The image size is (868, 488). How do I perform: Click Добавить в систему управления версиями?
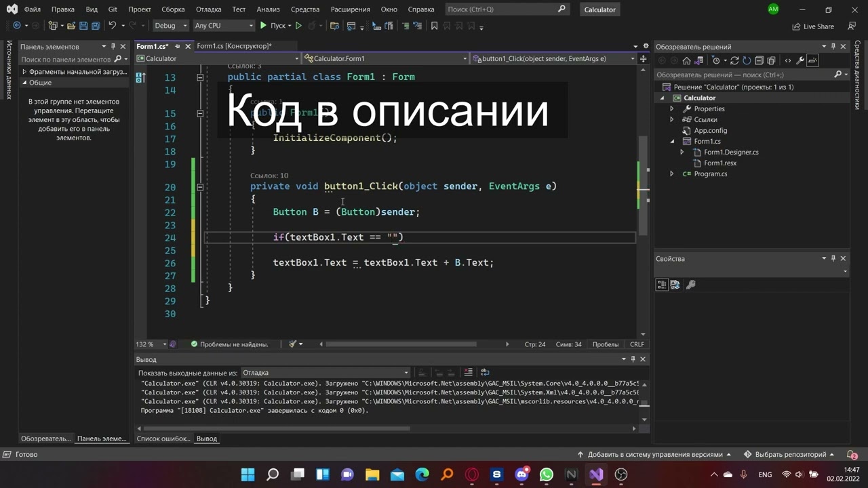pyautogui.click(x=654, y=455)
